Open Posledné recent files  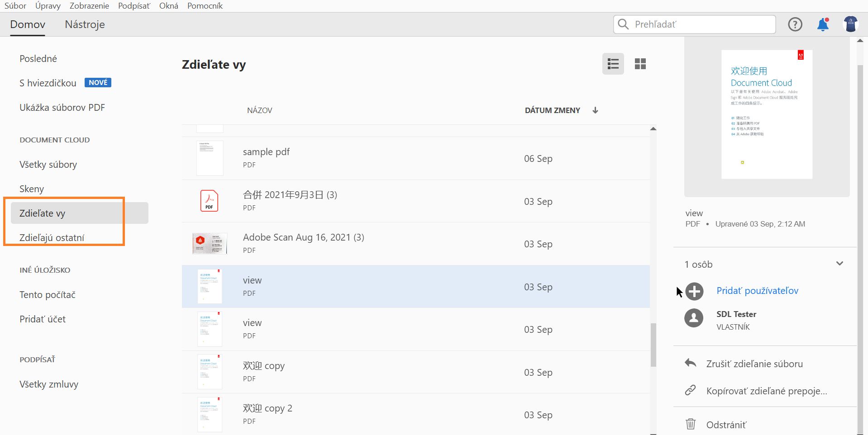point(38,59)
